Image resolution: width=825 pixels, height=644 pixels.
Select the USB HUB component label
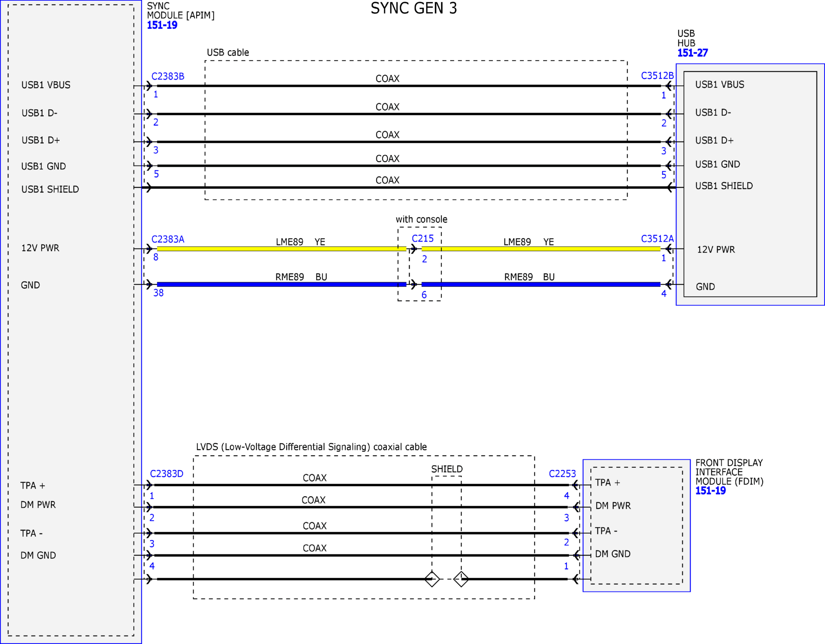click(686, 38)
